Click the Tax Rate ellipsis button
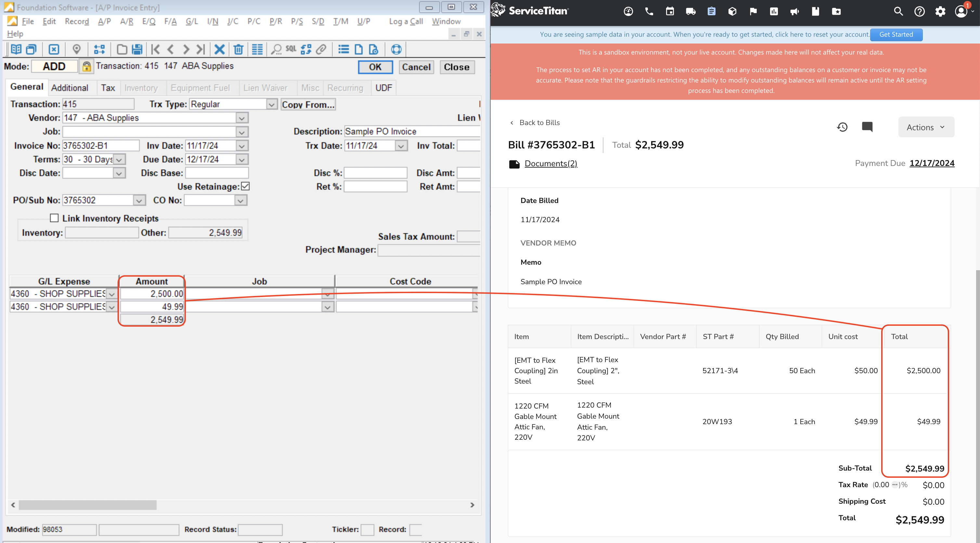This screenshot has height=543, width=980. [895, 485]
